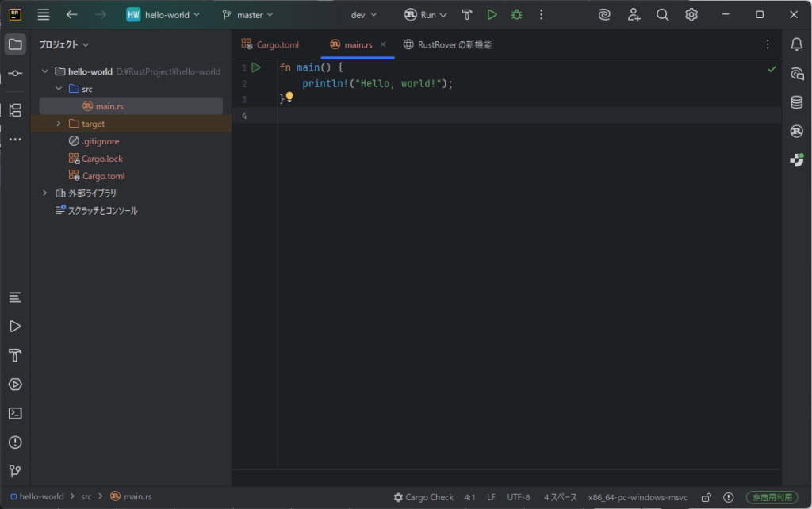
Task: Show more tool windows ellipsis
Action: (x=15, y=140)
